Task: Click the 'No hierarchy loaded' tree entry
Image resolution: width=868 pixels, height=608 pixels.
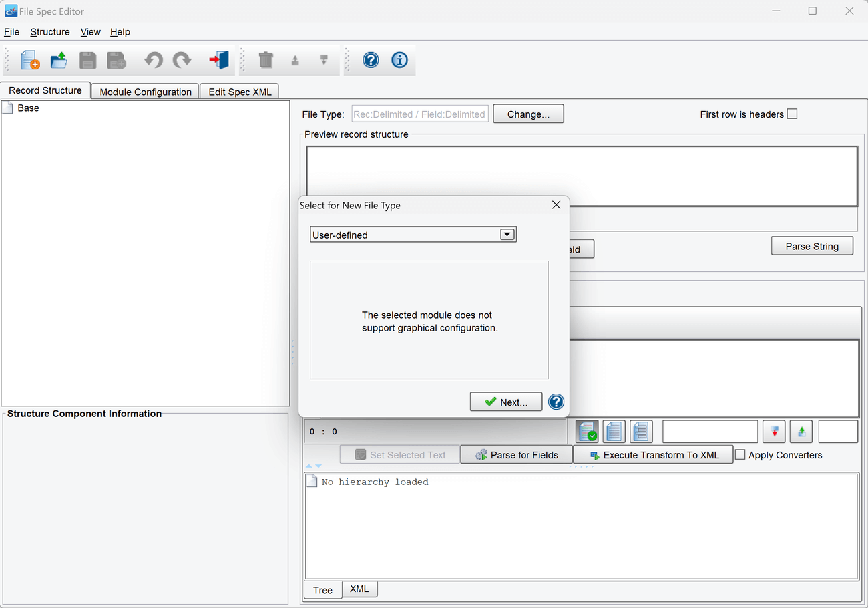Action: [x=375, y=482]
